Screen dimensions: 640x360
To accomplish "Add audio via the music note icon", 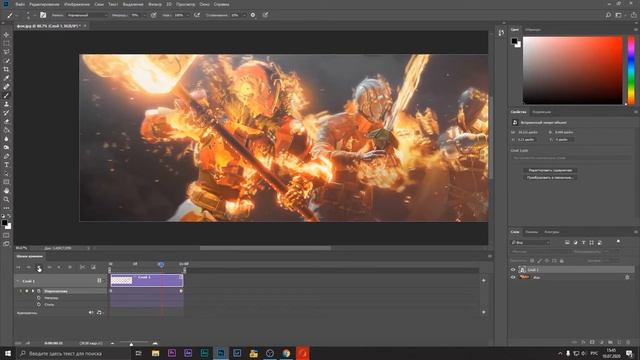I will [99, 313].
